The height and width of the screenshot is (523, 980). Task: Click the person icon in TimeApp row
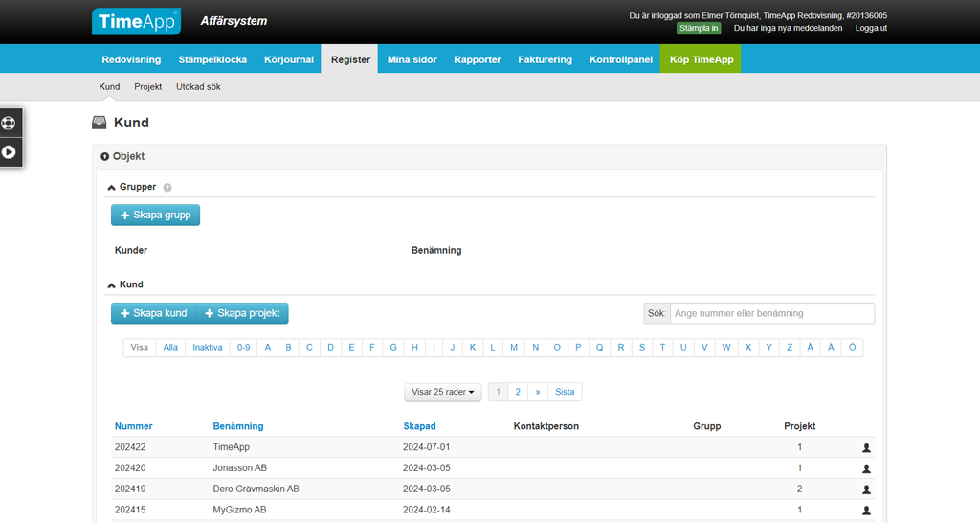(x=866, y=448)
